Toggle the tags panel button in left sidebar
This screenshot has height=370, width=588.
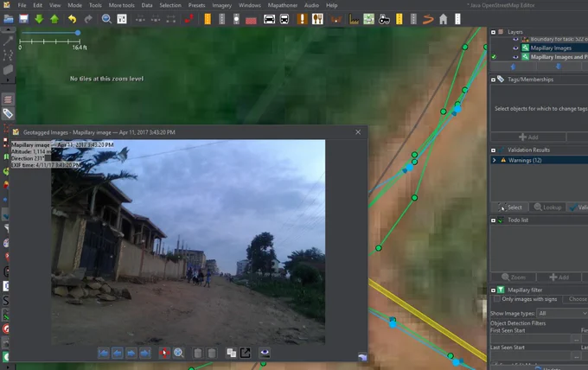point(8,113)
